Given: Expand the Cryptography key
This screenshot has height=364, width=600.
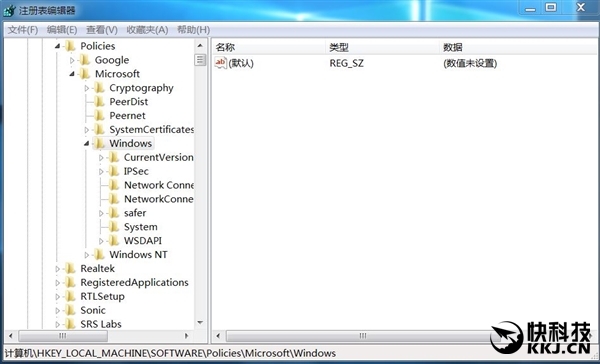Looking at the screenshot, I should coord(86,88).
